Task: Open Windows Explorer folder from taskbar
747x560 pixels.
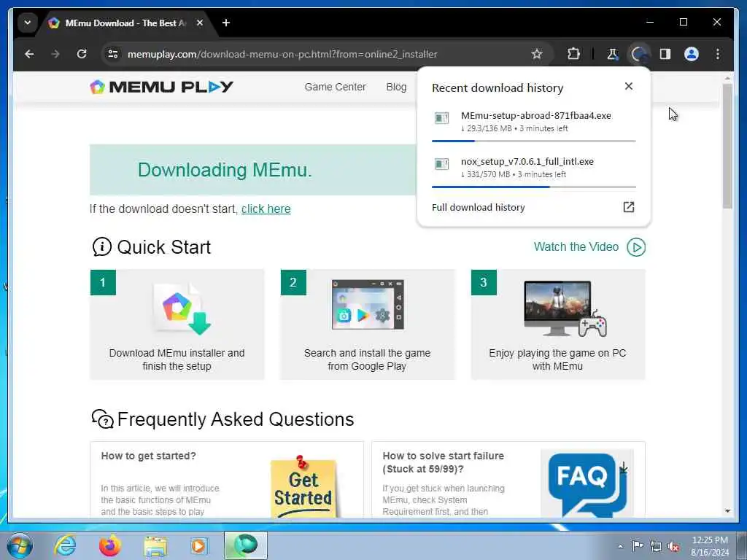Action: point(155,545)
